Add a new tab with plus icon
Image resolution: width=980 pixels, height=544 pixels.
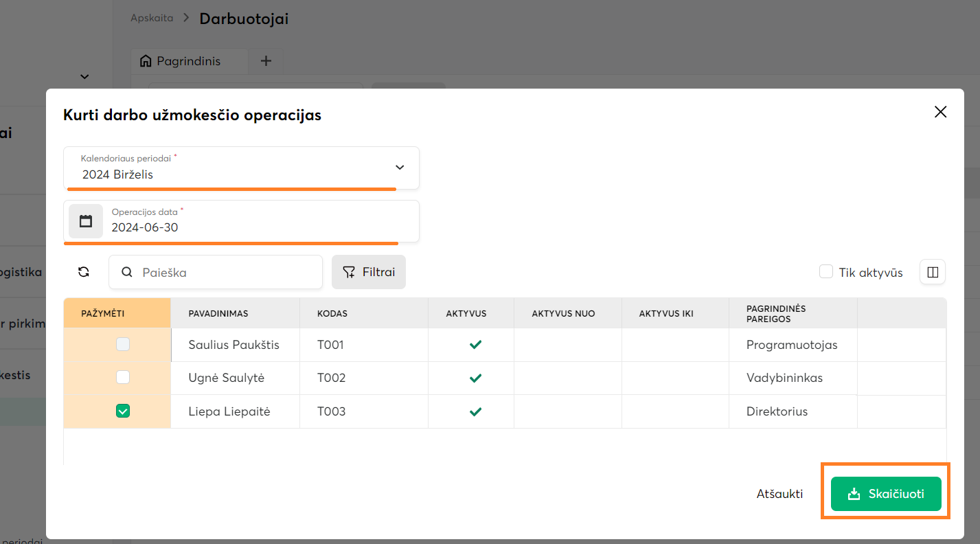pyautogui.click(x=266, y=61)
